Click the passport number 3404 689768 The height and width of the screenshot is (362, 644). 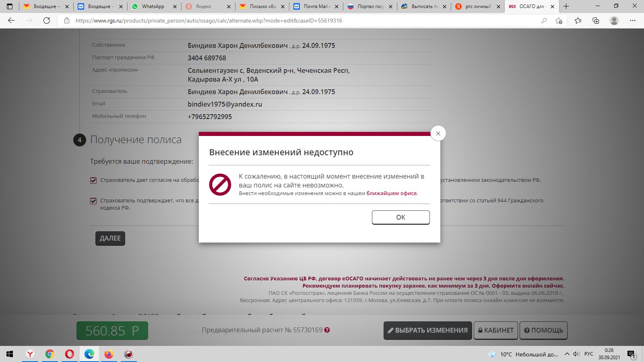tap(207, 58)
